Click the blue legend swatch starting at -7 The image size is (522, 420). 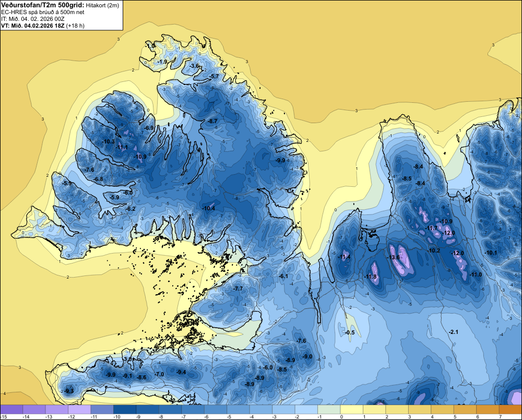click(193, 410)
